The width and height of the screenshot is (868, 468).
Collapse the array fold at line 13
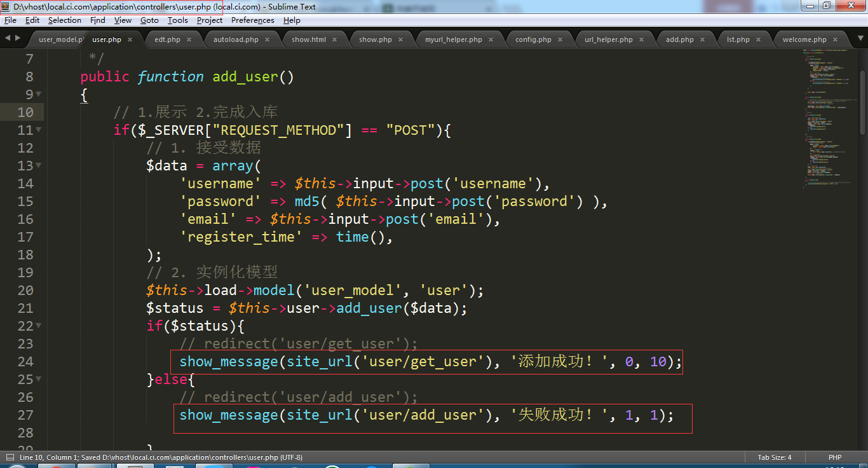coord(39,166)
